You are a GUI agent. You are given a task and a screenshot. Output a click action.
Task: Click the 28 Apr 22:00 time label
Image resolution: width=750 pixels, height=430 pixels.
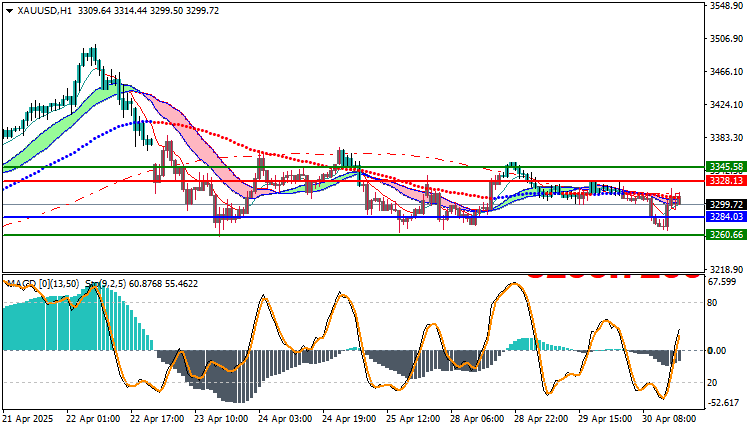[x=541, y=419]
